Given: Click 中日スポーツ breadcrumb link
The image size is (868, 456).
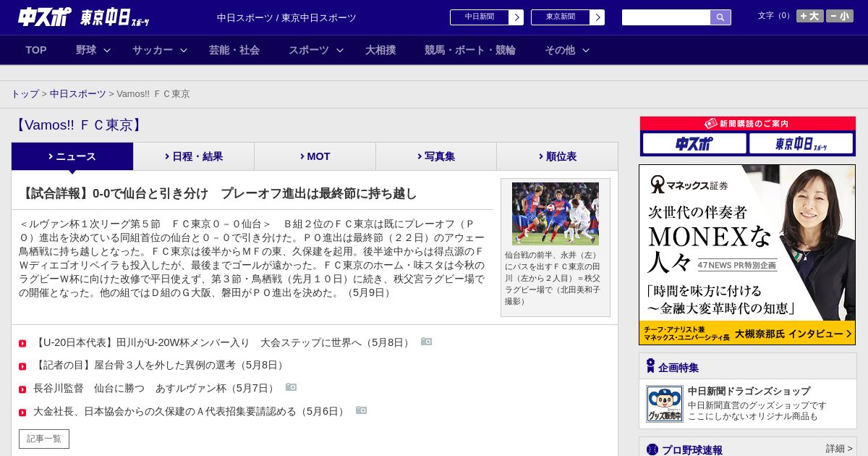Looking at the screenshot, I should point(77,94).
